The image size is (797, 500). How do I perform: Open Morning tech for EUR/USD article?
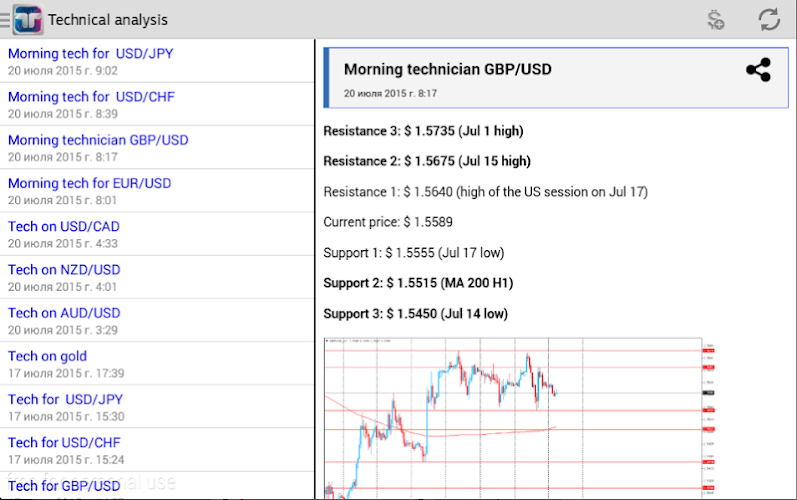[x=157, y=191]
